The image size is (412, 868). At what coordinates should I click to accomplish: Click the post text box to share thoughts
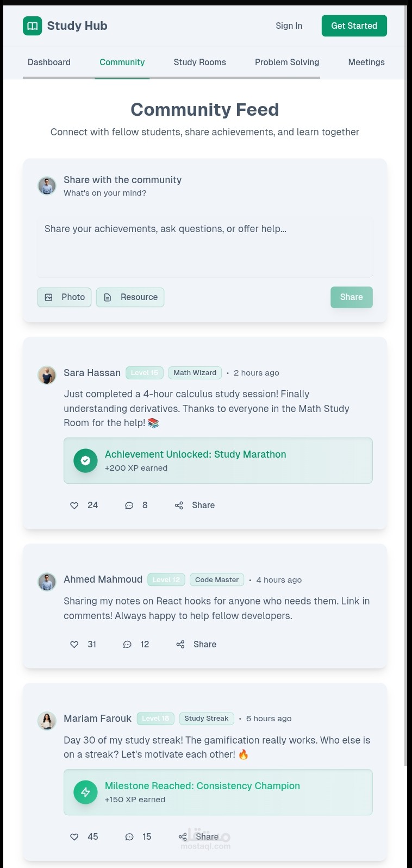tap(205, 248)
